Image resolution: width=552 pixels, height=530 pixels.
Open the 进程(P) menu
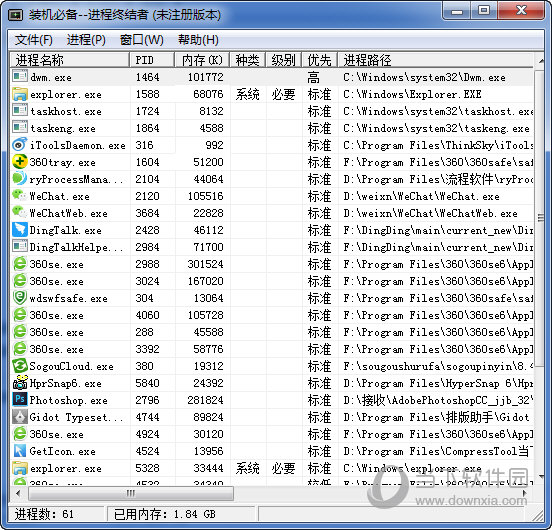pos(86,40)
